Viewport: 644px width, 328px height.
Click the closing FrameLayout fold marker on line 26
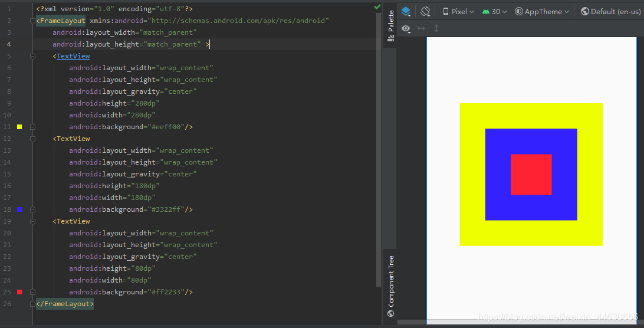(x=32, y=304)
